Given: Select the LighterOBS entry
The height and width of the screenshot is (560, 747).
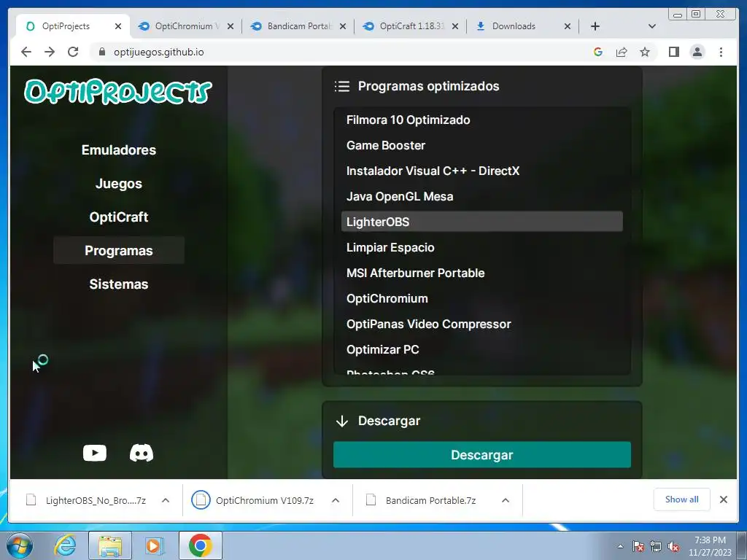Looking at the screenshot, I should click(x=482, y=222).
